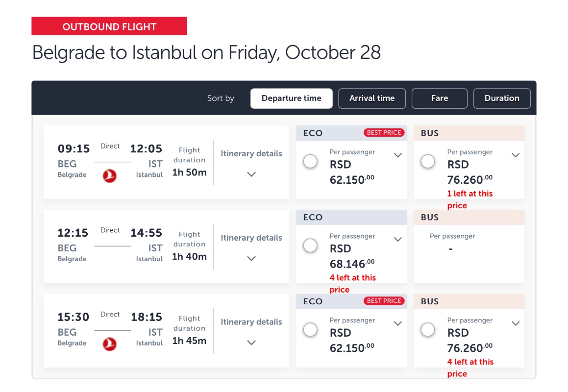568x392 pixels.
Task: Click Turkish Airlines logo on 15:30 flight
Action: click(x=110, y=344)
